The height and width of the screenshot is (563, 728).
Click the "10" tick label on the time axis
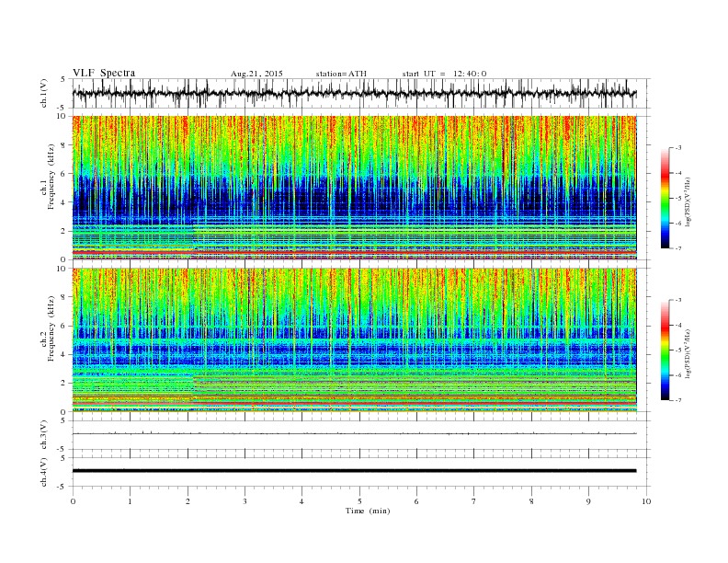click(646, 501)
